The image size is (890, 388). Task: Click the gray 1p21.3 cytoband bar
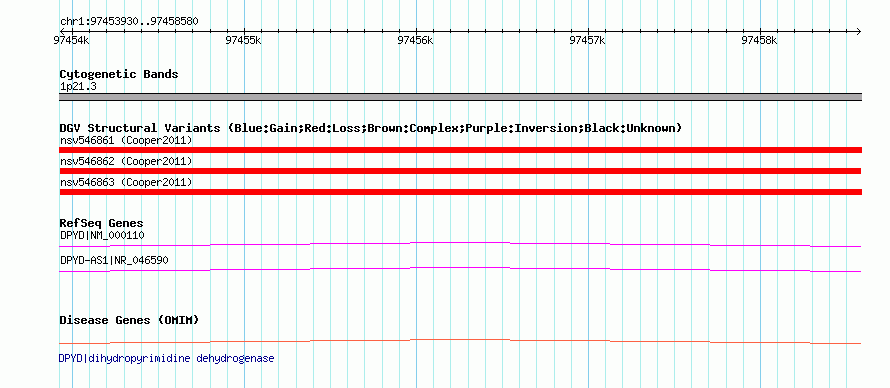click(x=460, y=97)
